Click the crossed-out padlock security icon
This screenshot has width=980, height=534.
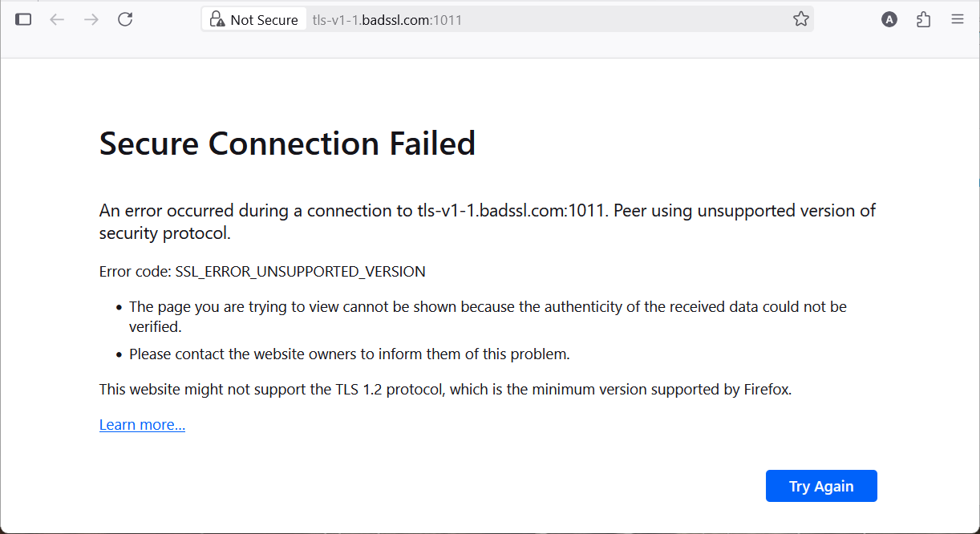click(x=216, y=19)
